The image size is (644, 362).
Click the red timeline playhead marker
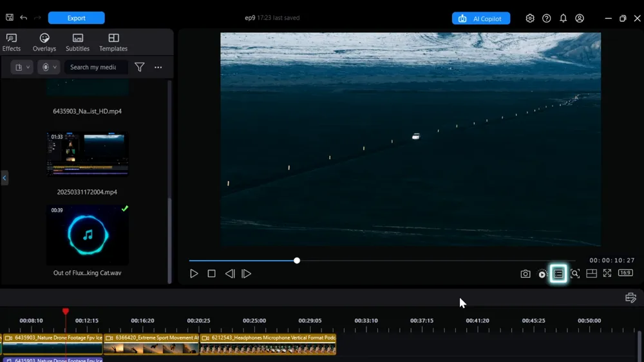66,312
